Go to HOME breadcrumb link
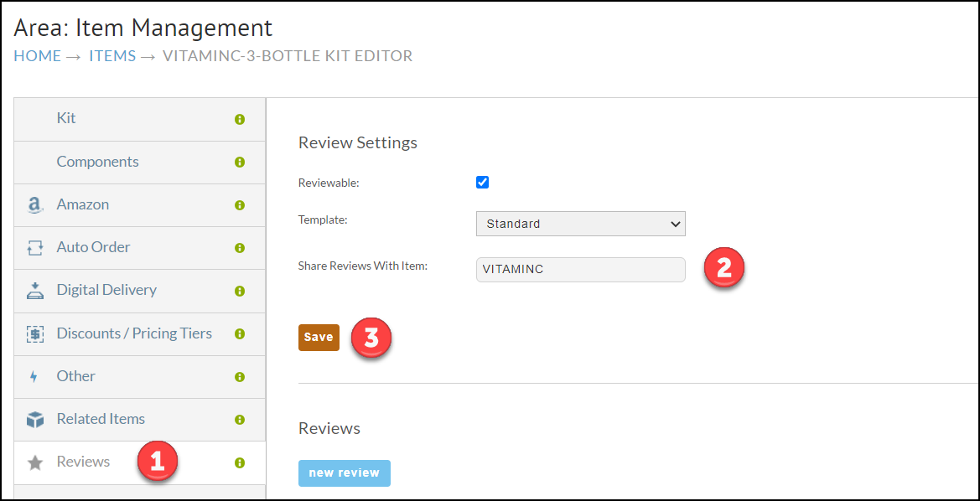The image size is (980, 501). pos(38,56)
